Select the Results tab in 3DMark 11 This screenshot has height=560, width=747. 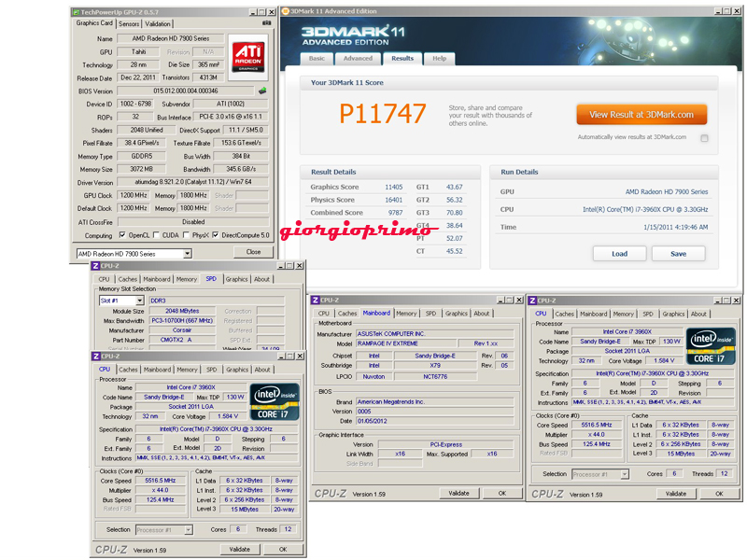click(x=402, y=58)
